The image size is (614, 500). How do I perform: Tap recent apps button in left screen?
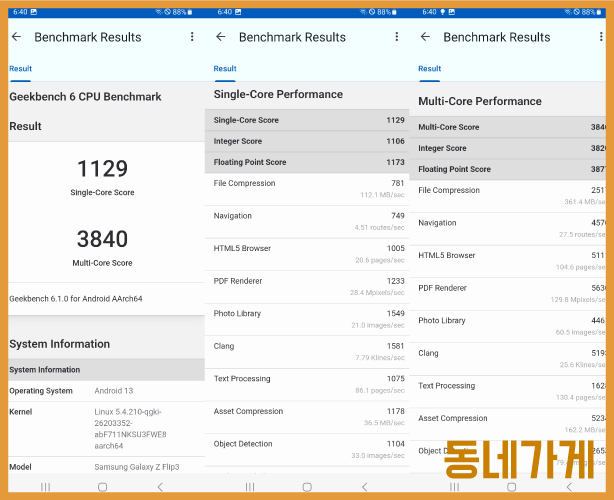click(x=45, y=487)
